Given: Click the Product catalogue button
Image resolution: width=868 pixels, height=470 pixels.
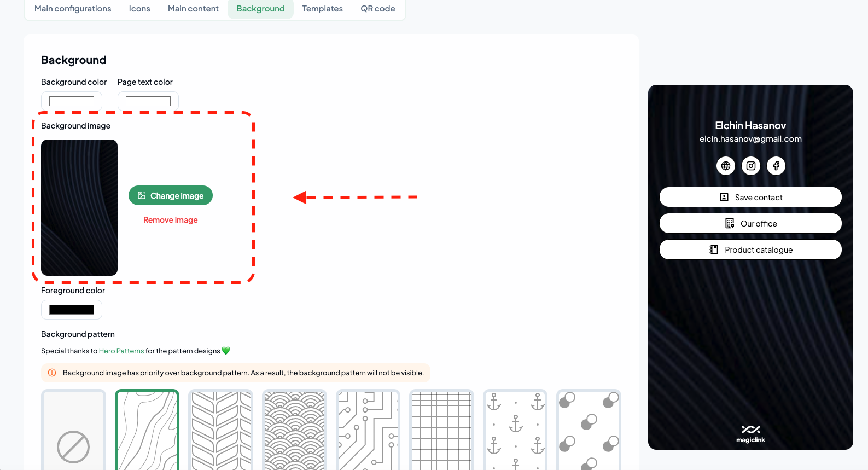Looking at the screenshot, I should (750, 249).
